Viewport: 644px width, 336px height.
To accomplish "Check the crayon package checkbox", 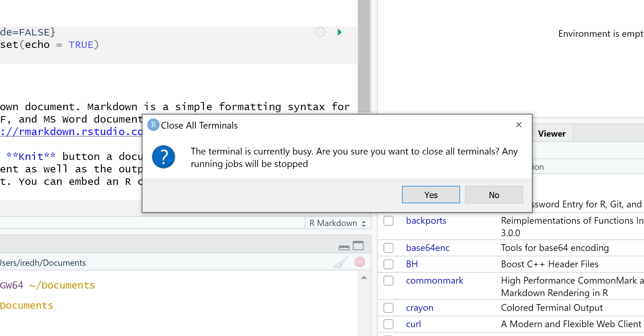I will 388,308.
